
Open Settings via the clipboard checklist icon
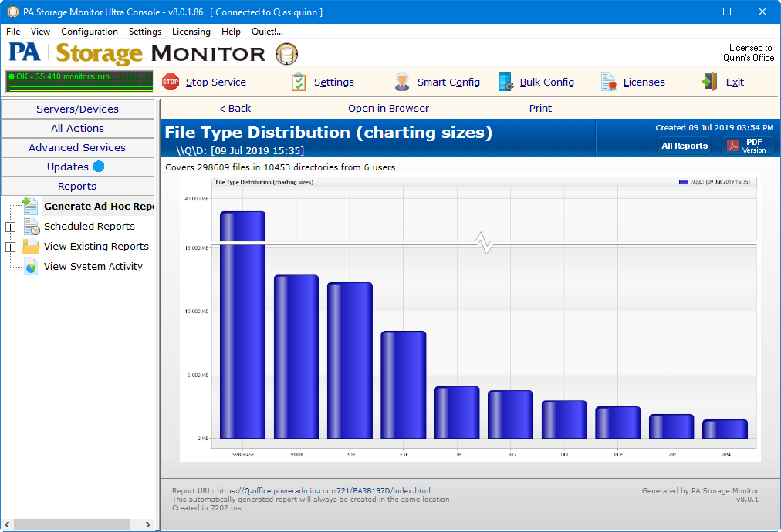(299, 82)
